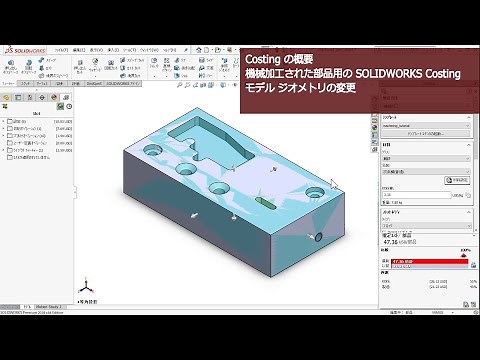Switch to the 評価 ribbon tab
Image resolution: width=480 pixels, height=360 pixels.
[x=76, y=83]
